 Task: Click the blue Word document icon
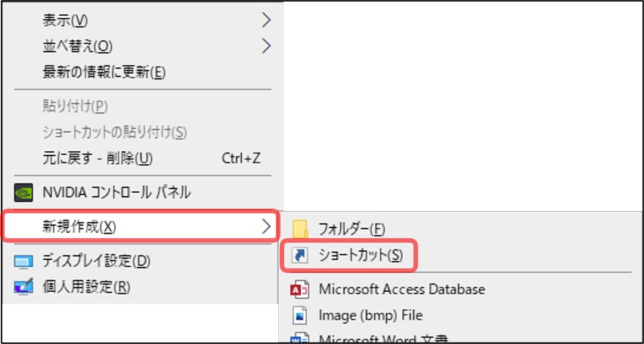(x=299, y=338)
